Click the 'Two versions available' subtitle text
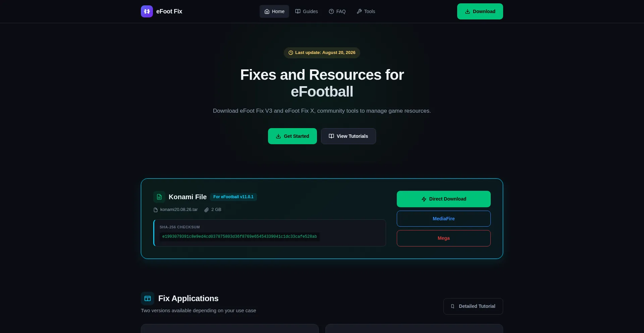The height and width of the screenshot is (333, 644). (x=198, y=311)
